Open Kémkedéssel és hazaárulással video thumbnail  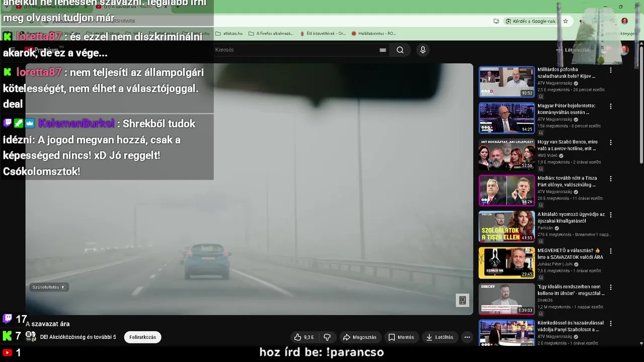coord(507,332)
